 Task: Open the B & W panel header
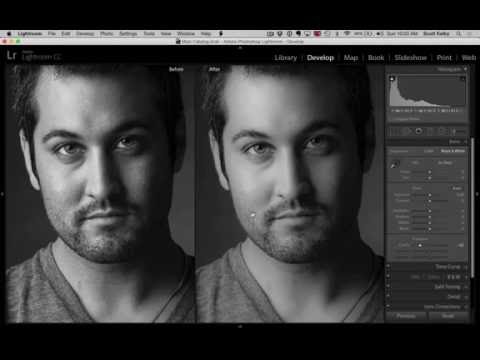click(x=454, y=277)
